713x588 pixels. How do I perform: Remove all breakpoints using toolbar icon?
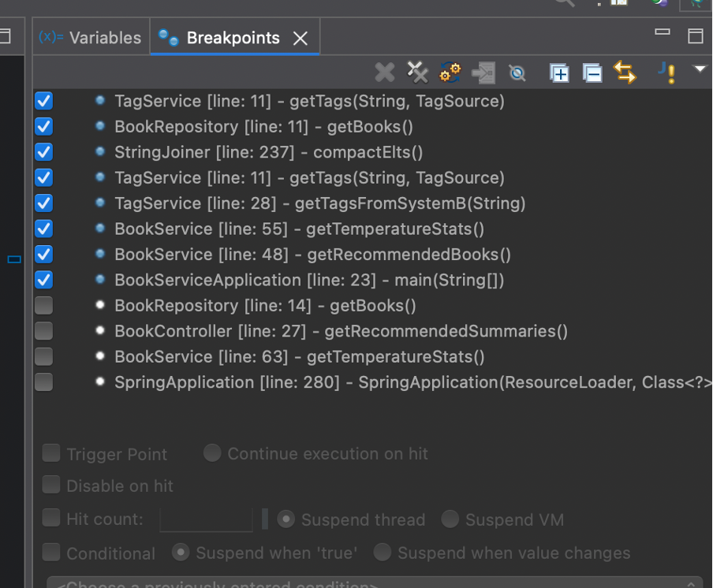coord(417,73)
